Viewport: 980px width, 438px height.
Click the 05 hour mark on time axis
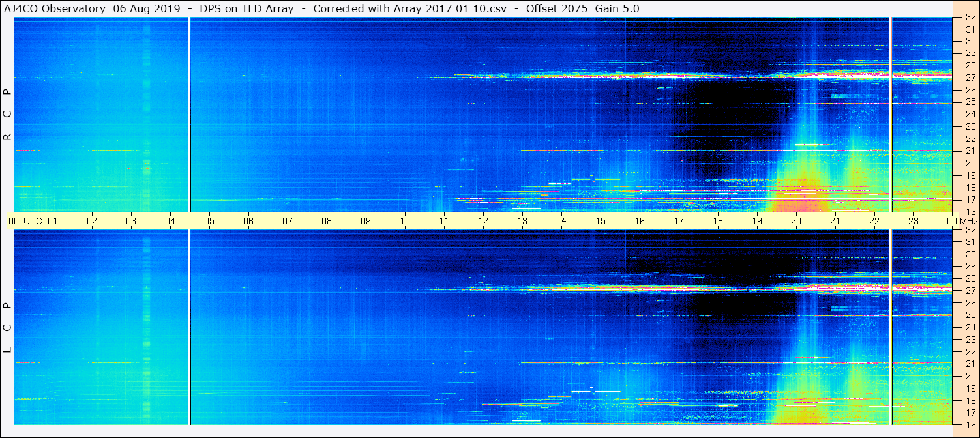209,221
